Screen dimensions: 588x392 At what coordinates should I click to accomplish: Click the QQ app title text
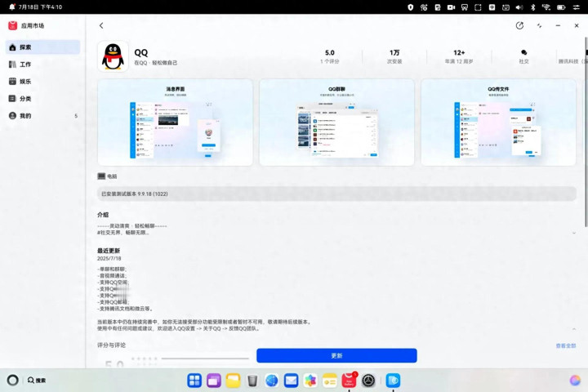tap(141, 52)
